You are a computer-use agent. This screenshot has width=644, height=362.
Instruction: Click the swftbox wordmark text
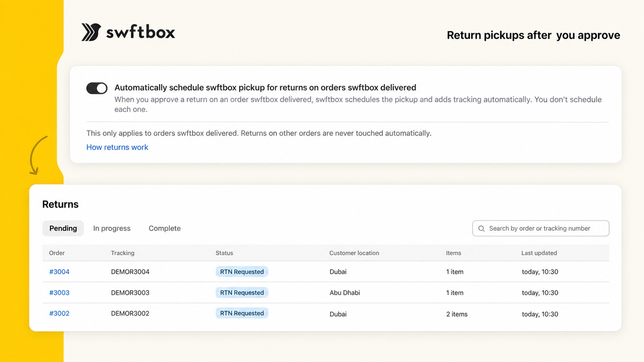click(x=140, y=32)
